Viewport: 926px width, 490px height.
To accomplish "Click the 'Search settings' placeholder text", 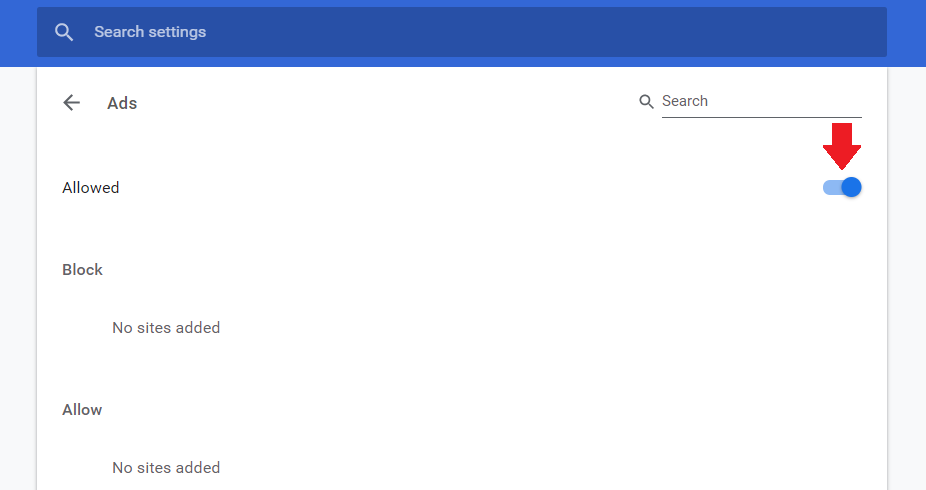I will [x=150, y=32].
